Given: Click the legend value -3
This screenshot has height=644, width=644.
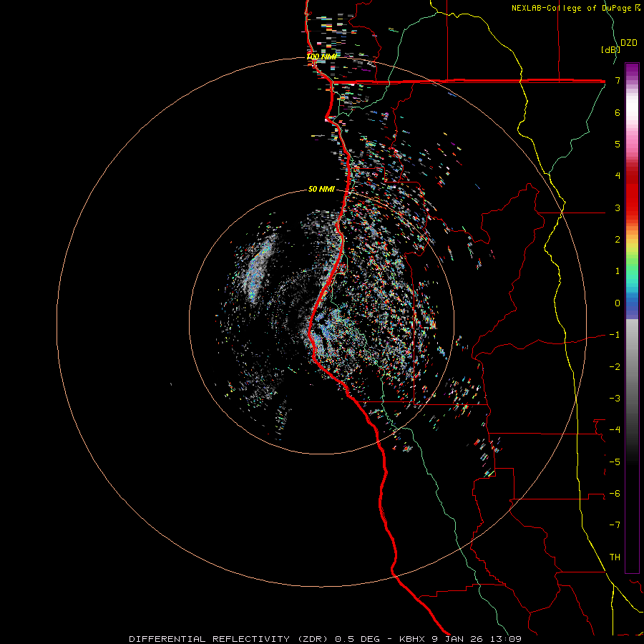Looking at the screenshot, I should click(x=615, y=398).
